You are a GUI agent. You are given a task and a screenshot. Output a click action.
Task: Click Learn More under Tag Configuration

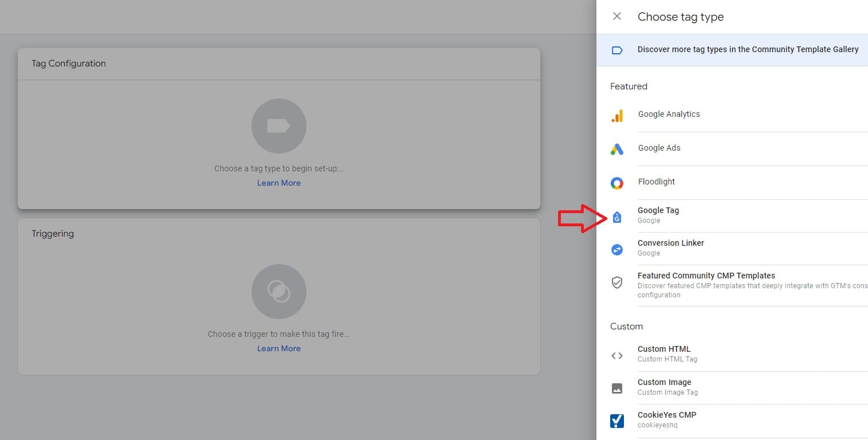(279, 182)
